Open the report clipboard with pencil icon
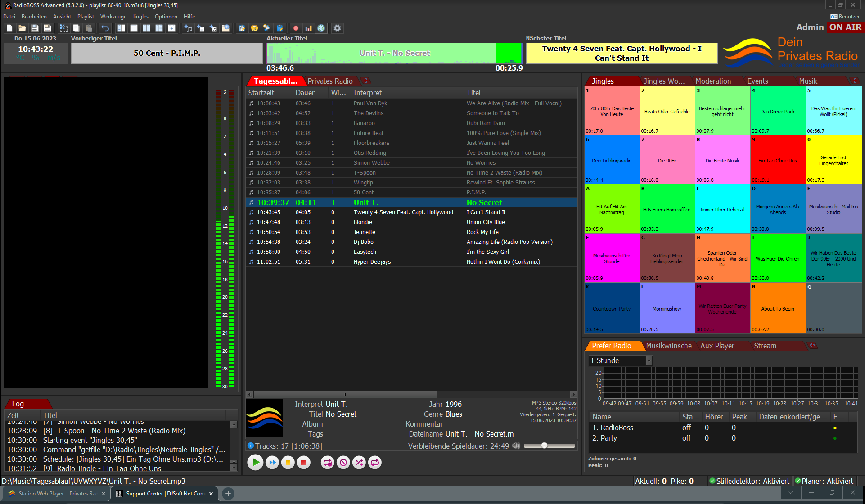The width and height of the screenshot is (865, 504). [279, 28]
